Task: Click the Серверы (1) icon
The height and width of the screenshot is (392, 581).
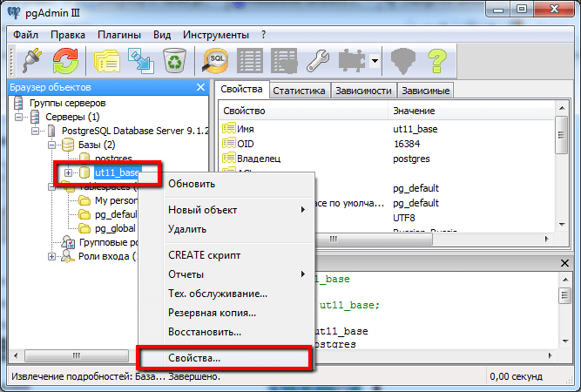Action: tap(35, 117)
